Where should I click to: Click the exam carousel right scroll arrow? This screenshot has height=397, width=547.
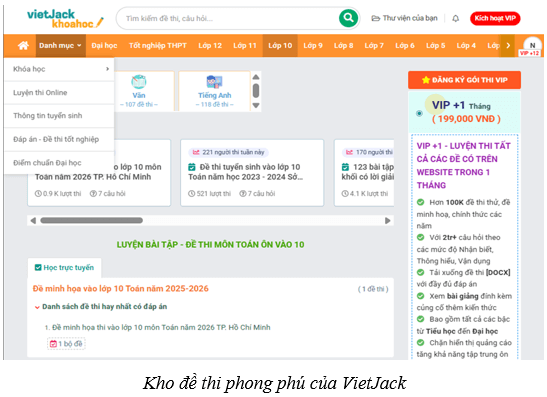tap(388, 221)
